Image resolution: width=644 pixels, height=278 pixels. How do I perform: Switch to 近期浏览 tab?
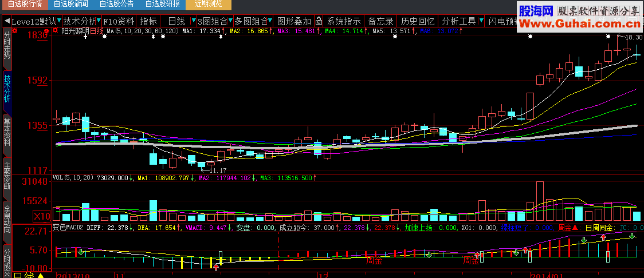(208, 5)
